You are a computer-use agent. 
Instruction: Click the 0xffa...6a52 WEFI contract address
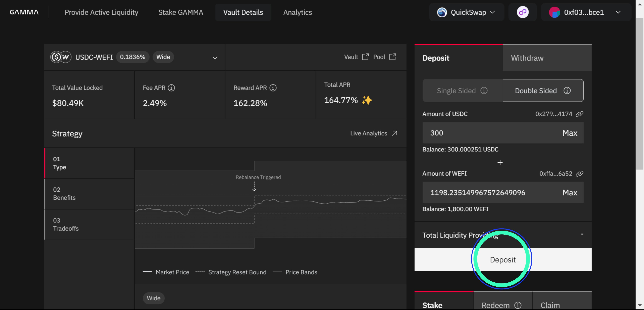tap(555, 174)
